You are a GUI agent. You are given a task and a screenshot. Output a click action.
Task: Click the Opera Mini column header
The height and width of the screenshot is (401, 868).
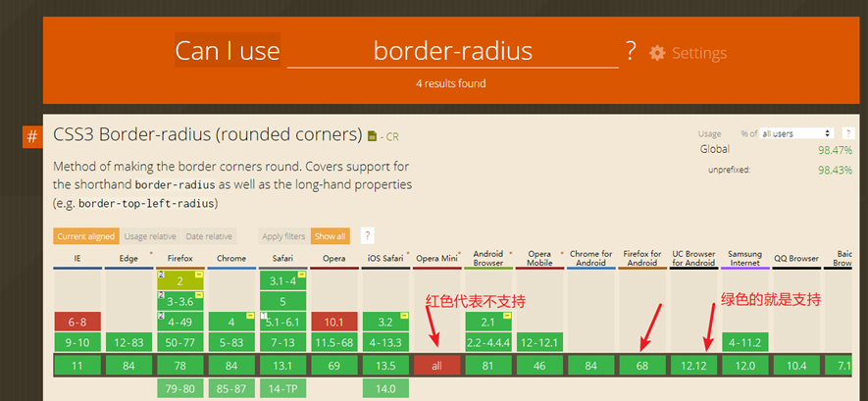tap(437, 258)
